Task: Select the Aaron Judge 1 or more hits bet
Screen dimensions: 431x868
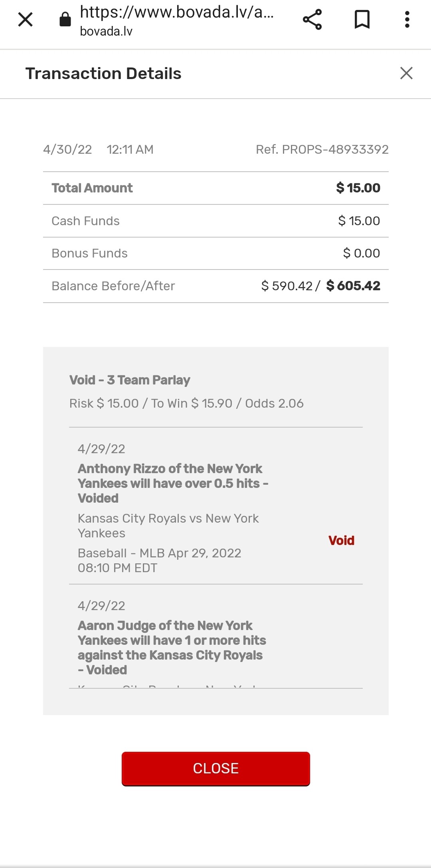Action: tap(172, 647)
